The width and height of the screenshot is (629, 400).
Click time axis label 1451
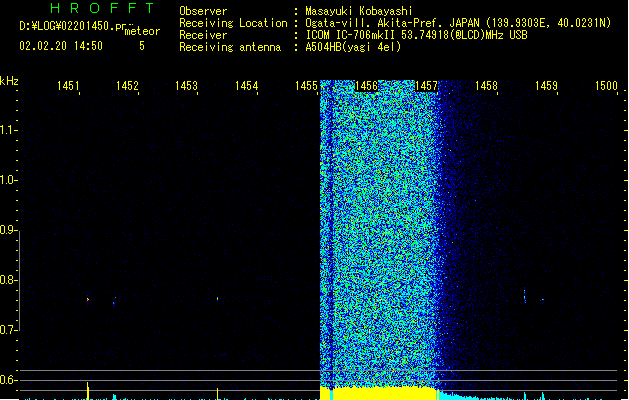coord(68,85)
